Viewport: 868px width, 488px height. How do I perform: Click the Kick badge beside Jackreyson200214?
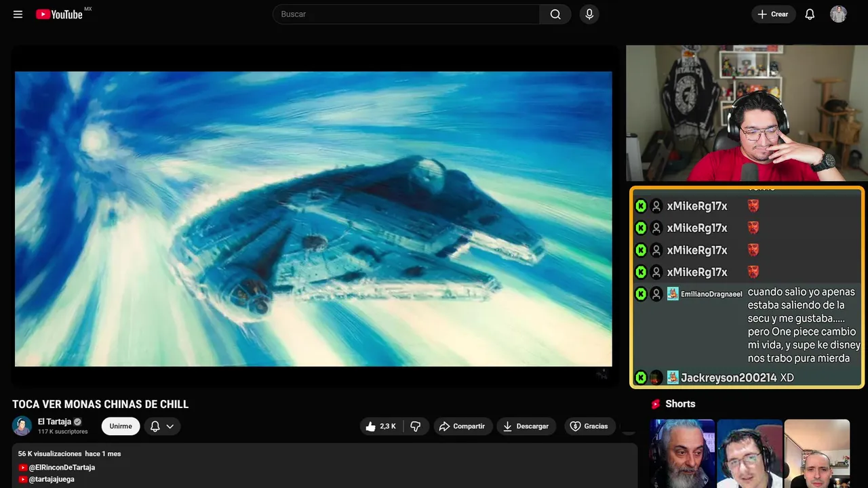click(x=641, y=378)
